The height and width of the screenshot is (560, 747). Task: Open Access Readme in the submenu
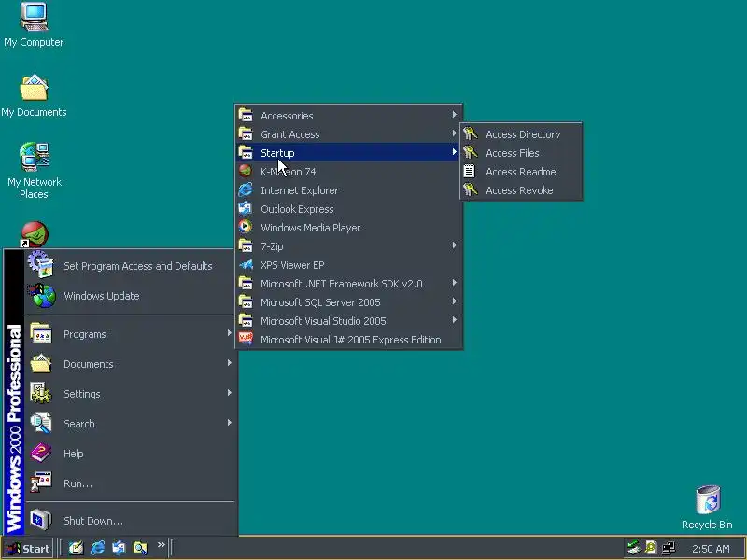coord(521,172)
